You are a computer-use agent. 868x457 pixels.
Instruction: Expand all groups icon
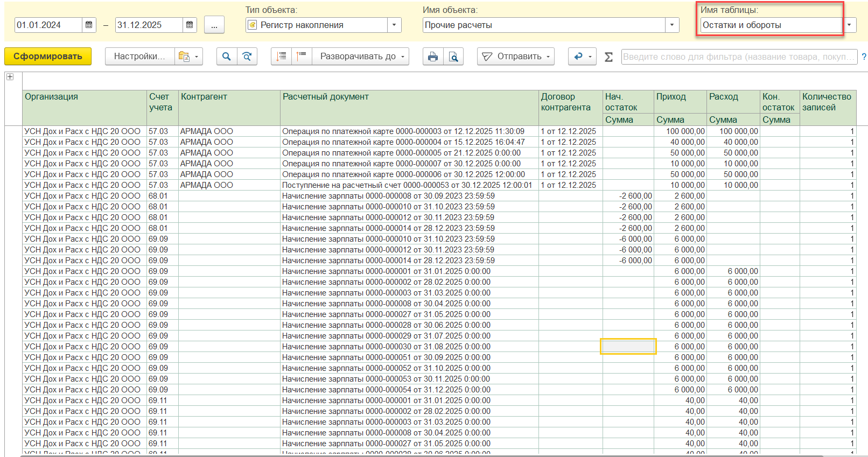[x=281, y=57]
